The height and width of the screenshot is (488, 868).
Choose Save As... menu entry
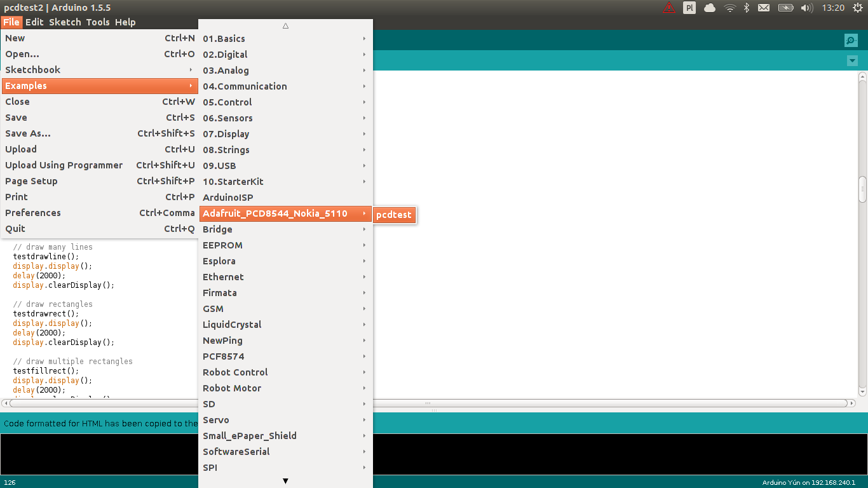point(100,133)
